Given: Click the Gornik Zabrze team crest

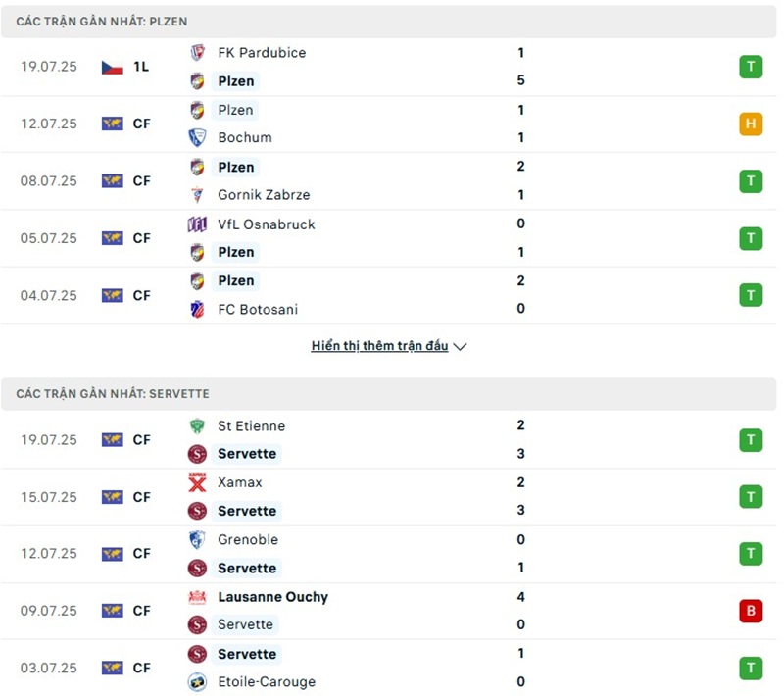Looking at the screenshot, I should click(197, 195).
